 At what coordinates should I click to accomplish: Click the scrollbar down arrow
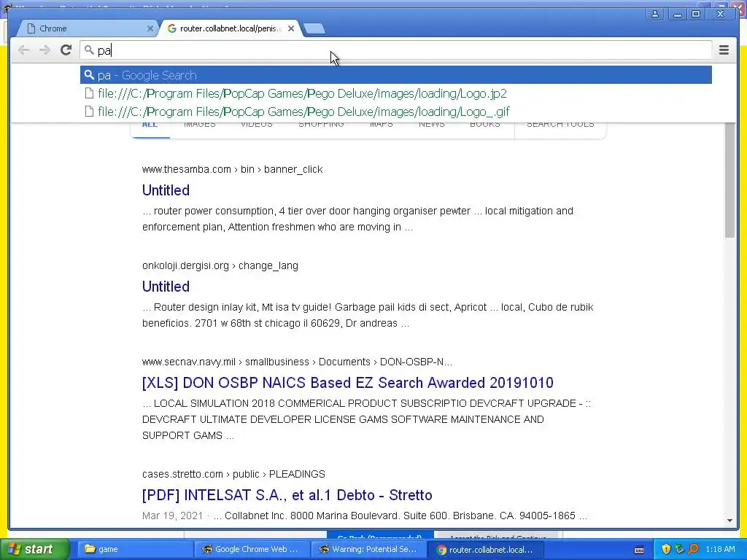tap(729, 521)
